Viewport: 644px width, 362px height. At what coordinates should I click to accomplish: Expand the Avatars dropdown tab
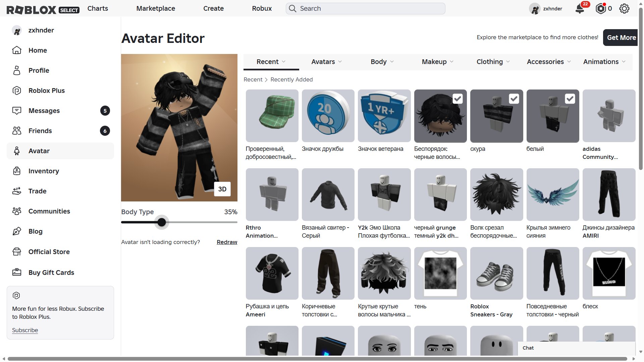[x=326, y=62]
